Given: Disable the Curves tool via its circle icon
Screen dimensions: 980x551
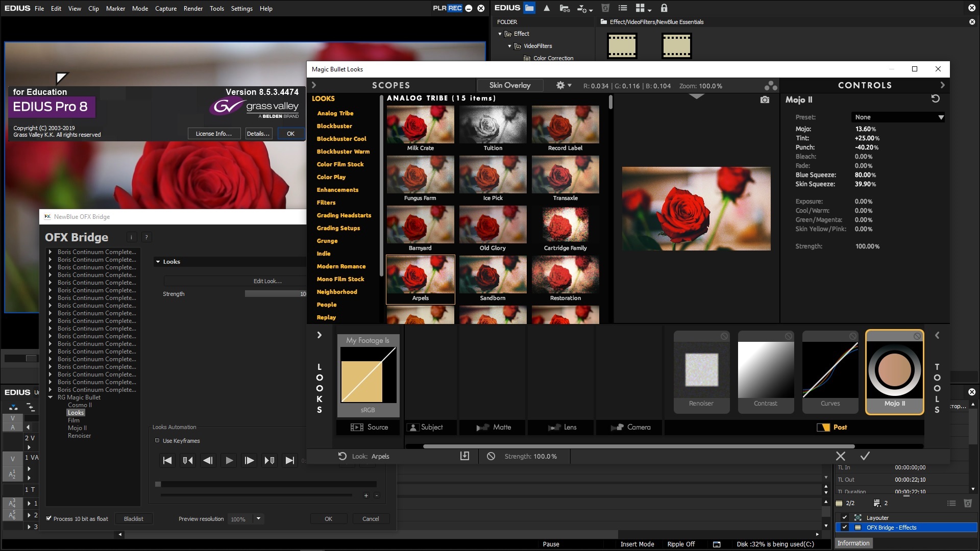Looking at the screenshot, I should click(x=853, y=336).
